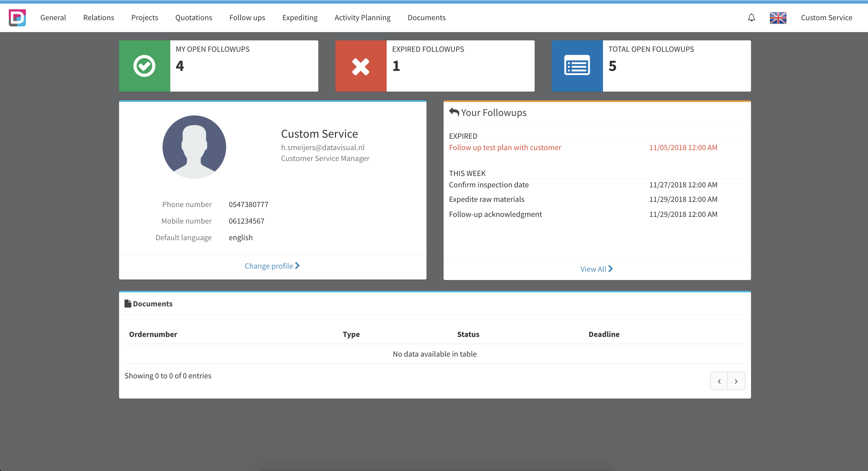The height and width of the screenshot is (471, 868).
Task: Click mobile number 061234567
Action: pyautogui.click(x=247, y=221)
